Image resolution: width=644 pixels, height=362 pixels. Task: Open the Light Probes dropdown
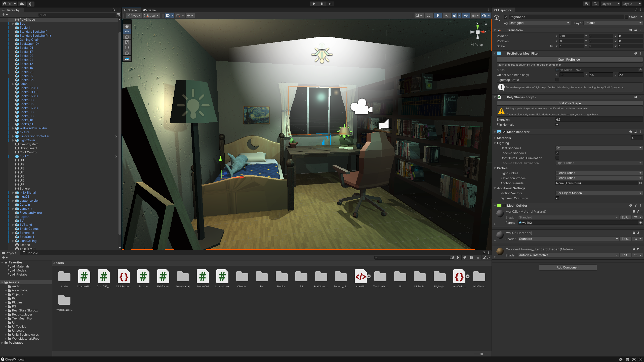599,173
